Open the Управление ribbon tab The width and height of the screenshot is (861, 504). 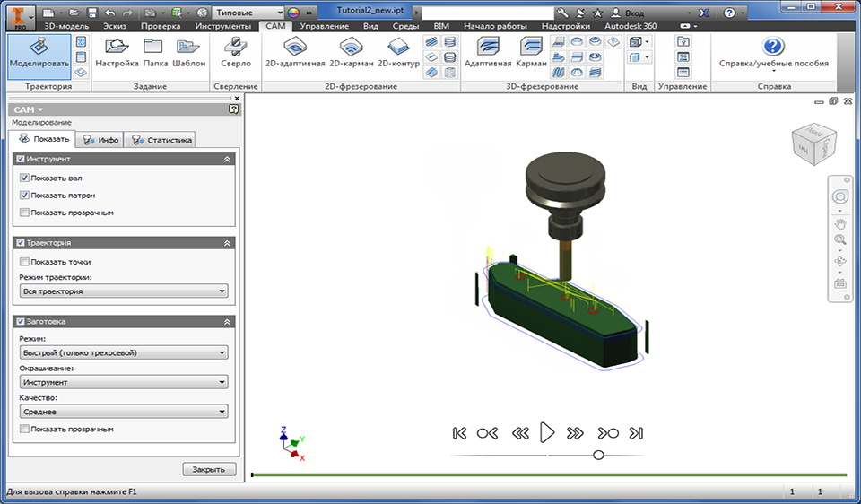(x=324, y=26)
